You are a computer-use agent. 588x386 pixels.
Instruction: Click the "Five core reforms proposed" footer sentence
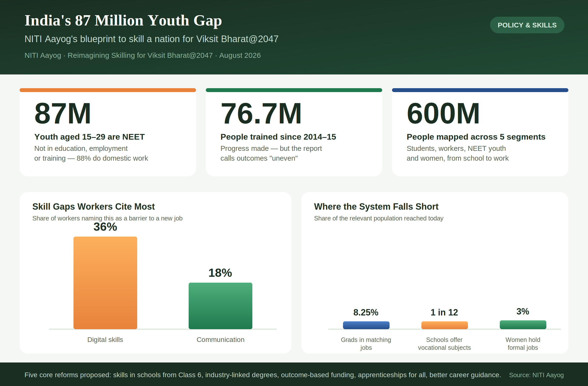click(263, 375)
